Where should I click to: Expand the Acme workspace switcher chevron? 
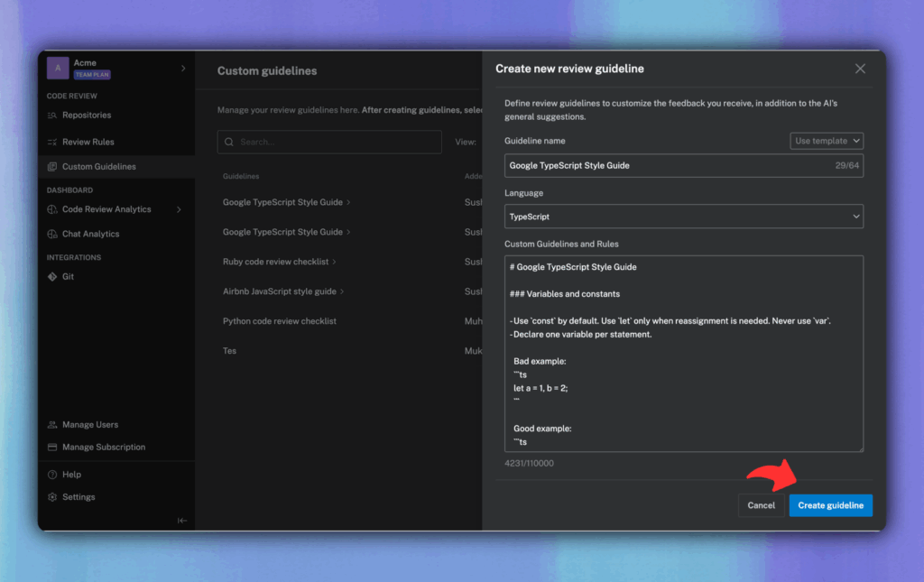click(x=183, y=69)
